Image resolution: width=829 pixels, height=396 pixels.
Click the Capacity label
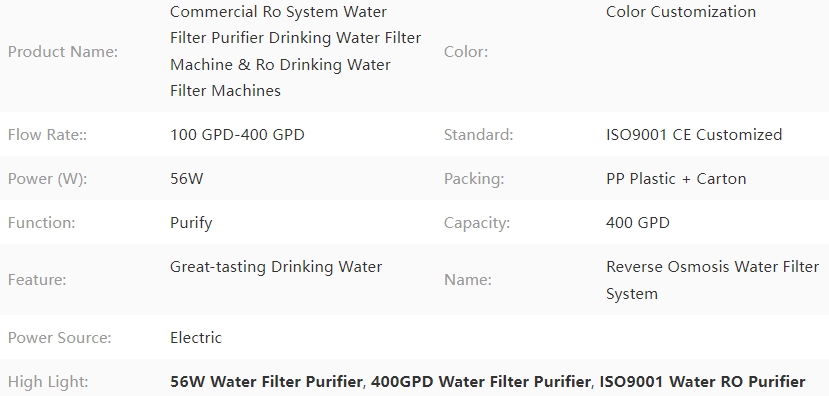(476, 223)
